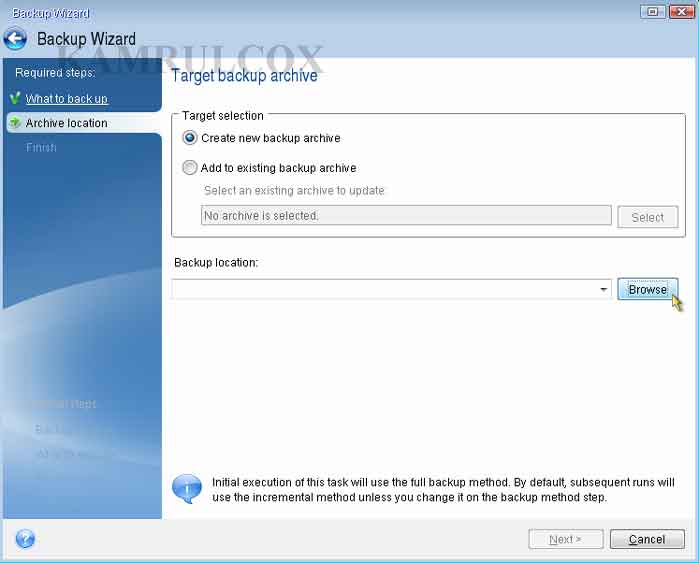The height and width of the screenshot is (563, 699).
Task: Click the Target backup archive heading
Action: [244, 75]
